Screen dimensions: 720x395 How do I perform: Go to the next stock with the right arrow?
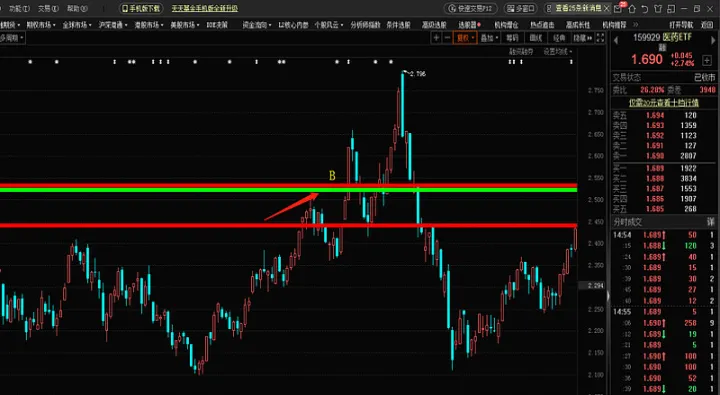(713, 41)
